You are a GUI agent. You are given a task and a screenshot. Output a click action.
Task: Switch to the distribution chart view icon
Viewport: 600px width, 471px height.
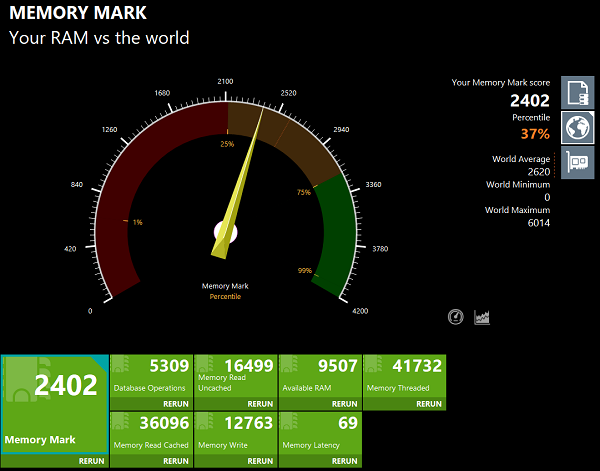click(x=482, y=317)
